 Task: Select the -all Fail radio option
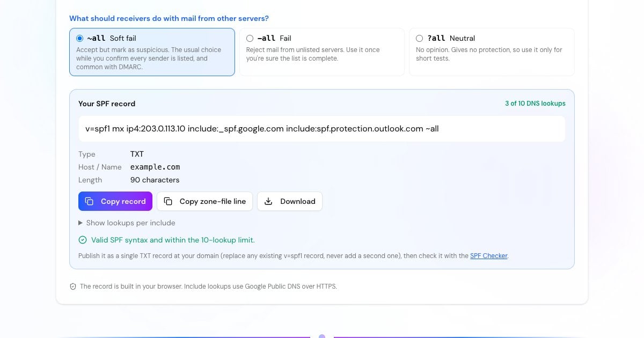[x=250, y=39]
